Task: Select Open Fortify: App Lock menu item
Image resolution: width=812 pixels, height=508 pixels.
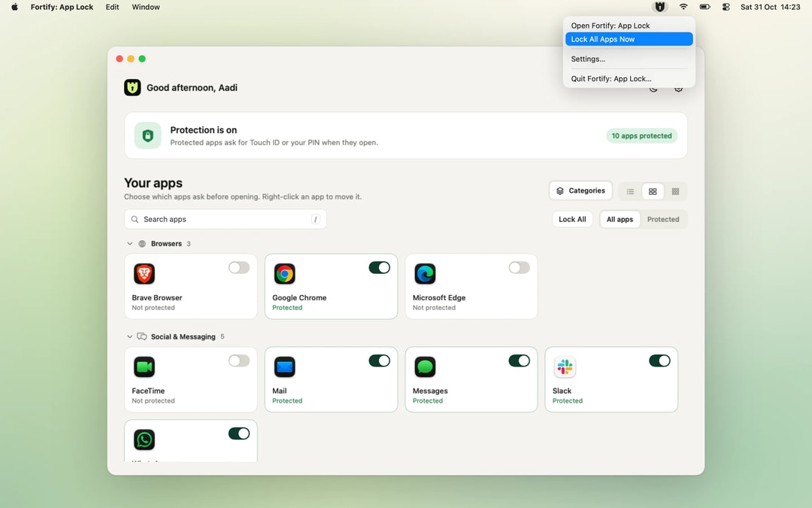Action: coord(629,26)
